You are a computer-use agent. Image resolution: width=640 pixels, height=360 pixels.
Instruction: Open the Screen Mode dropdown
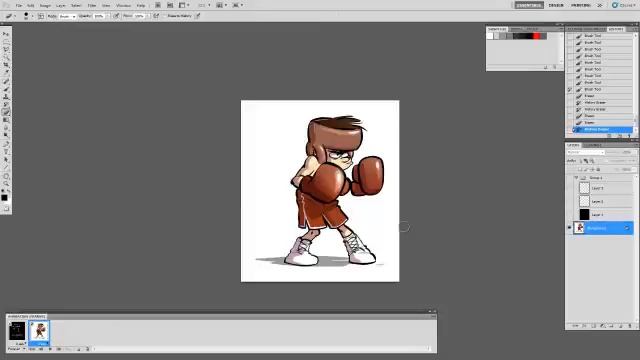click(x=237, y=5)
